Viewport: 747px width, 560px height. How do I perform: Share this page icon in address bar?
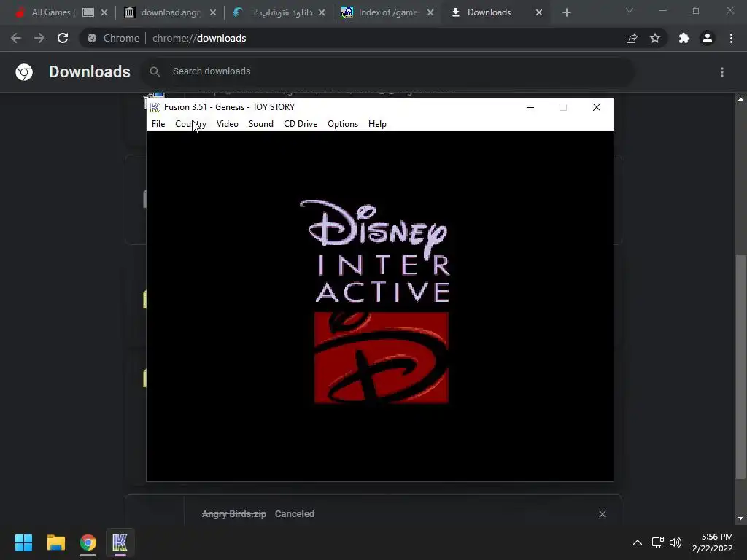click(x=632, y=38)
